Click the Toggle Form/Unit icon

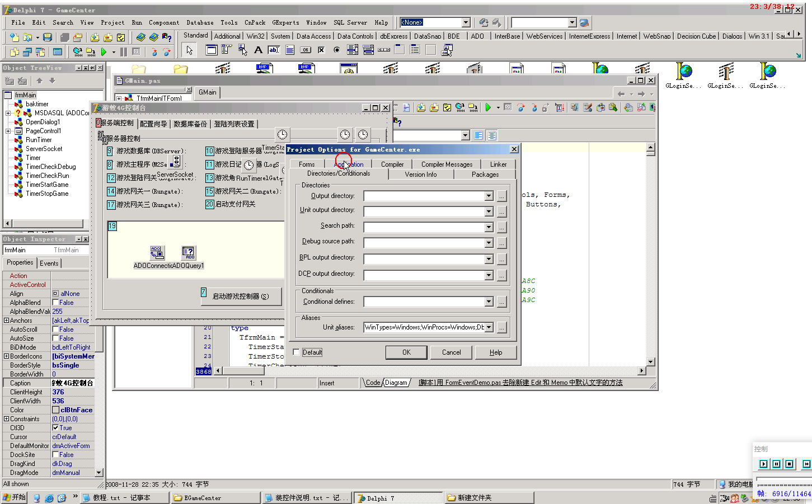pyautogui.click(x=40, y=52)
